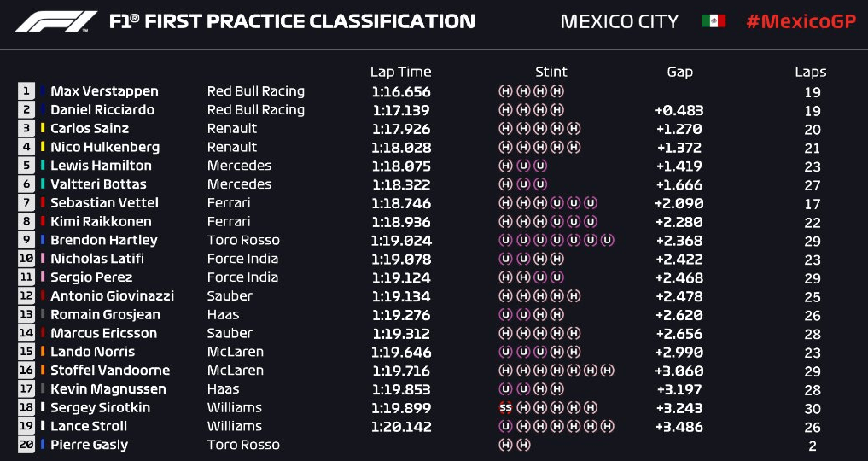Viewport: 868px width, 461px height.
Task: Click Sainz's yellow Renault colour bar
Action: click(x=43, y=128)
